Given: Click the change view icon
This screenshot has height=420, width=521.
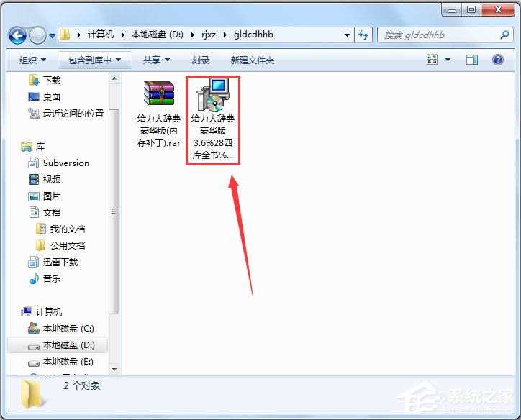Looking at the screenshot, I should [x=432, y=60].
